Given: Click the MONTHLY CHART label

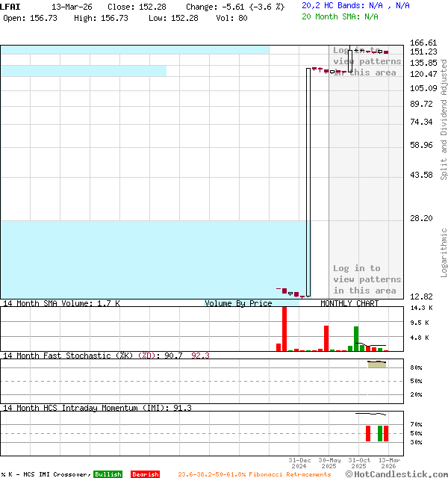Looking at the screenshot, I should (349, 303).
